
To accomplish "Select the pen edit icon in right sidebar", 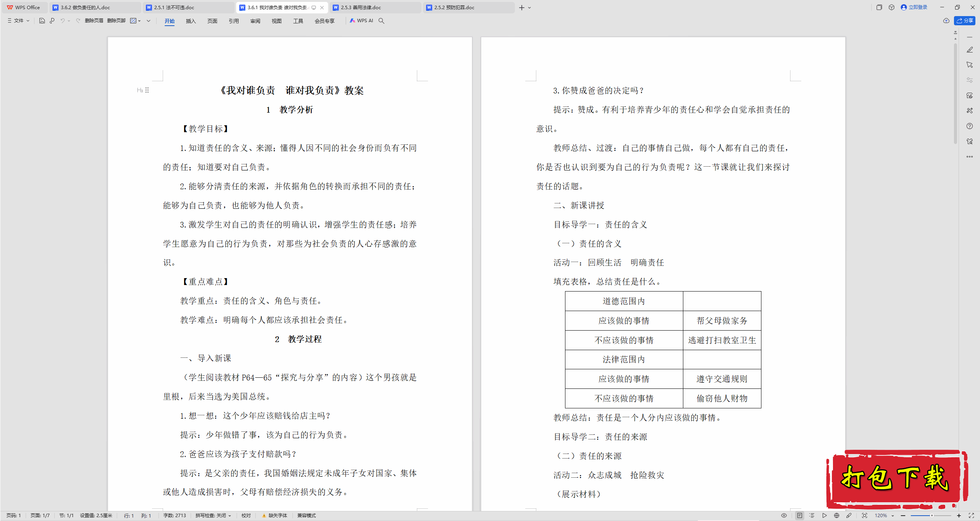I will click(970, 50).
